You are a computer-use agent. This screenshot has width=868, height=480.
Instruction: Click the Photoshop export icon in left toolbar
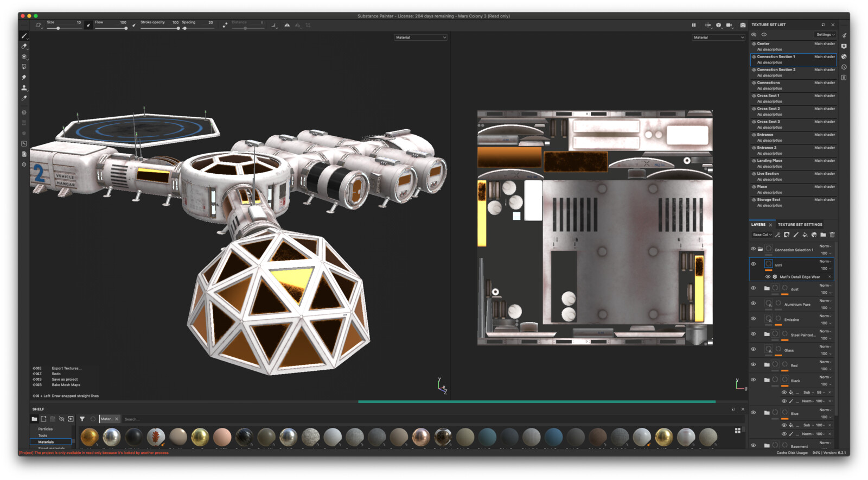(x=24, y=144)
